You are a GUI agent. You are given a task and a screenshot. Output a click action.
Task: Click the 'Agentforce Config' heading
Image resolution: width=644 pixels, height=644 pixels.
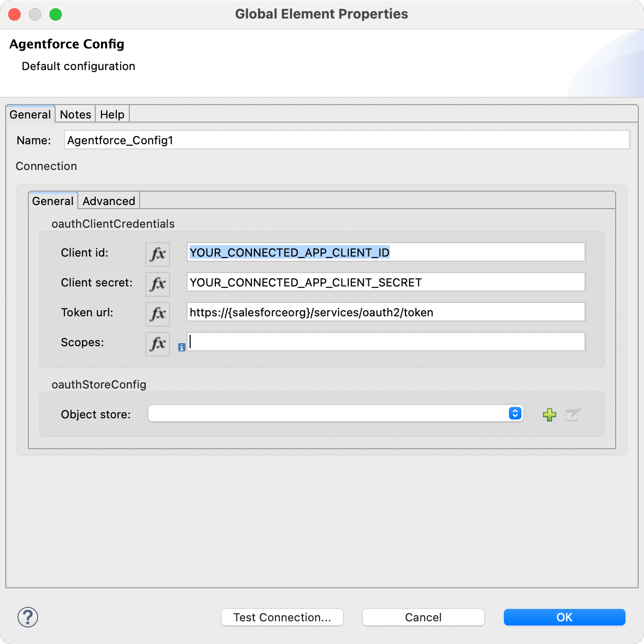(x=67, y=44)
